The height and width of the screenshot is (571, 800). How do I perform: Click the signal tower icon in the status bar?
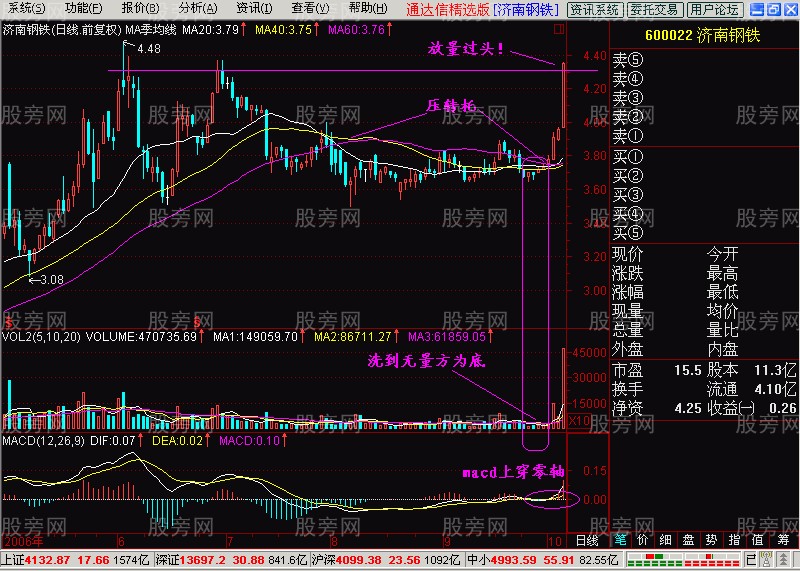pos(766,559)
